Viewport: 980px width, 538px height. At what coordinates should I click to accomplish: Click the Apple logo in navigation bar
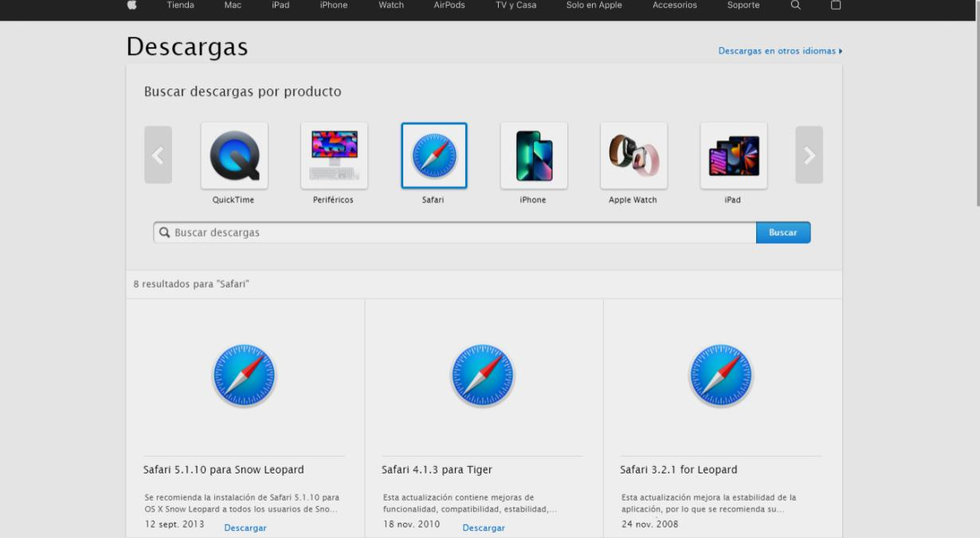coord(131,6)
